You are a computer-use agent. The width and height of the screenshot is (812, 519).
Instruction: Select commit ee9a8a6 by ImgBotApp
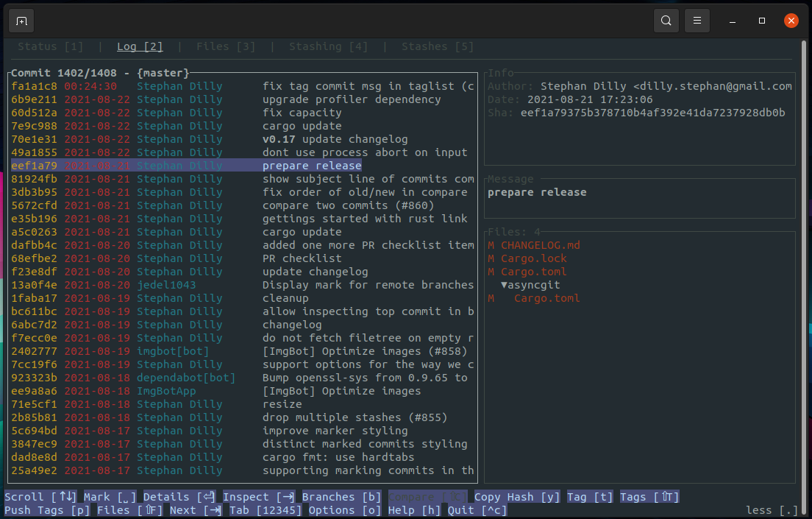pyautogui.click(x=243, y=391)
